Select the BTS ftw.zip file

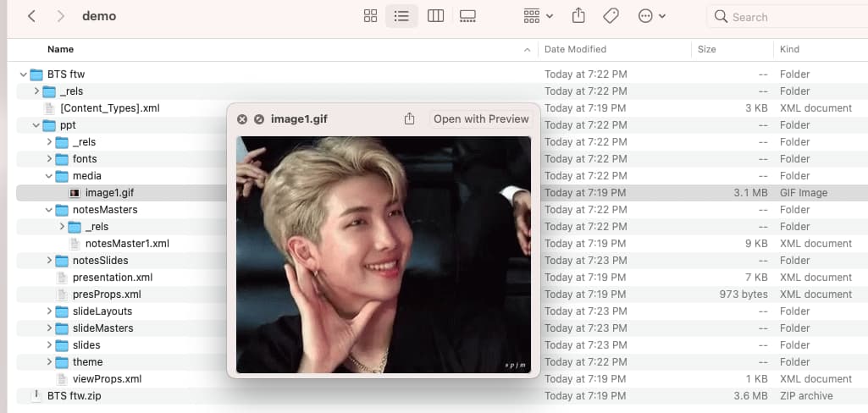pyautogui.click(x=74, y=396)
